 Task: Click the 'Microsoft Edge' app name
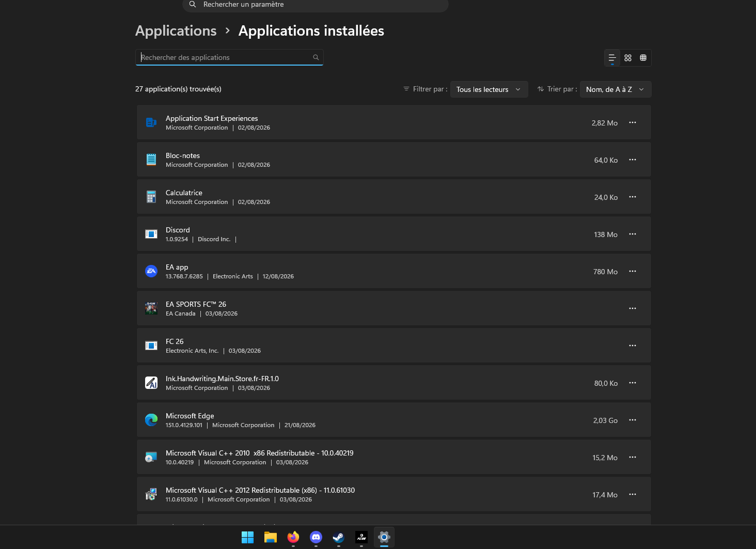coord(190,416)
